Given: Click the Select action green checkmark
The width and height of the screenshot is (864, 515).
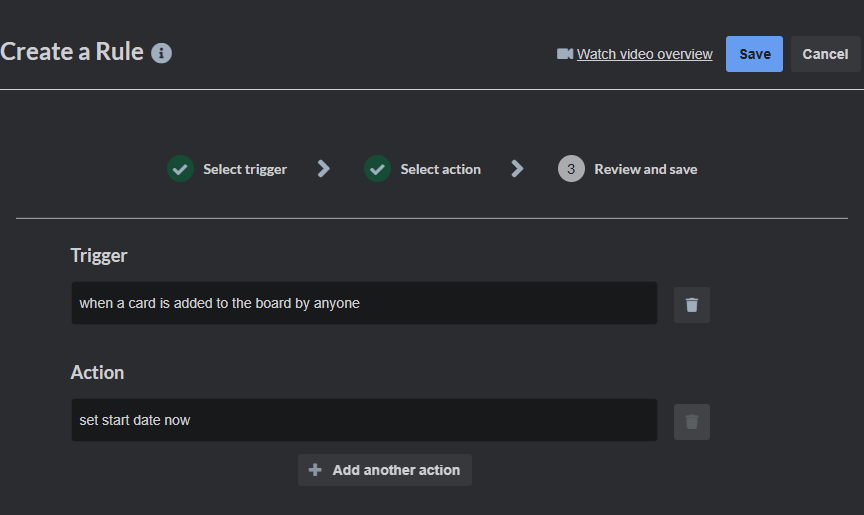Looking at the screenshot, I should tap(377, 169).
